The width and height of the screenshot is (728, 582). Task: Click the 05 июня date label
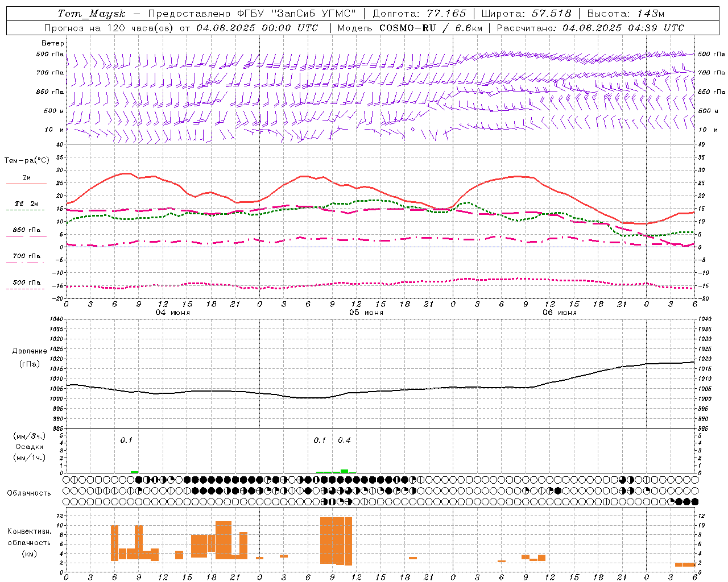pos(366,313)
